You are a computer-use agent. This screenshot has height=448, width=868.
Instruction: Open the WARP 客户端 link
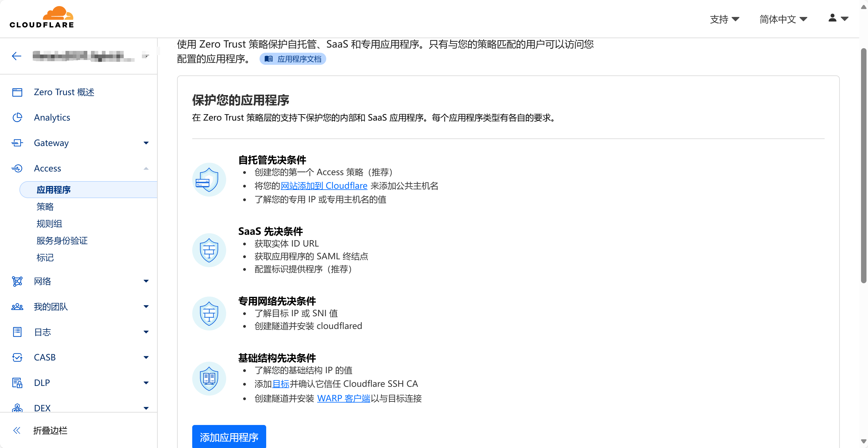tap(344, 399)
